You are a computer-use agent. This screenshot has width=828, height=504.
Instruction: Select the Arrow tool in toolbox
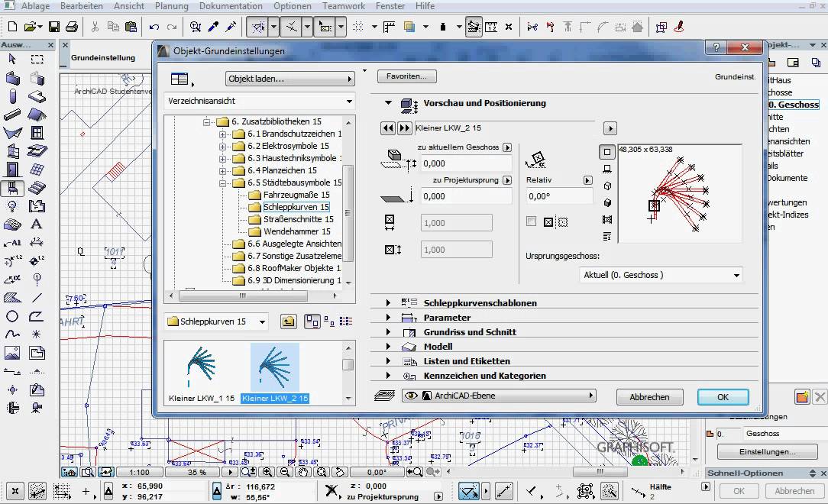12,59
